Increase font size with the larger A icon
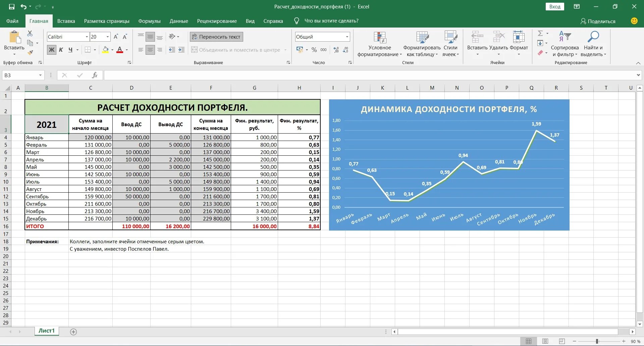Image resolution: width=644 pixels, height=346 pixels. (x=116, y=37)
